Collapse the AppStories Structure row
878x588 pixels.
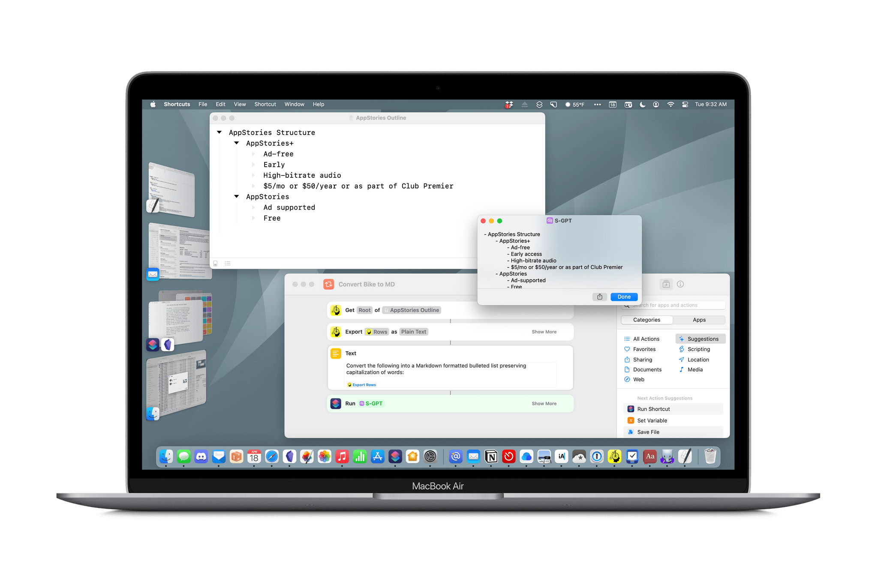pos(219,132)
